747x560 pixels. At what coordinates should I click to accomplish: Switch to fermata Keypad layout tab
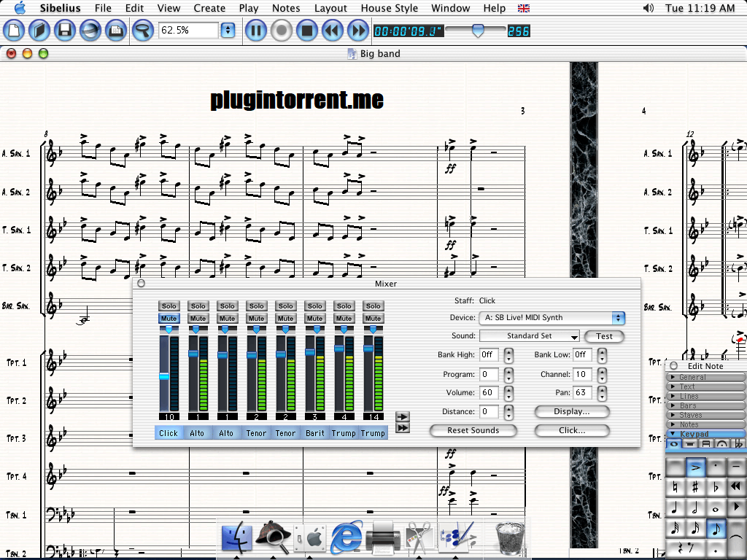[x=721, y=444]
